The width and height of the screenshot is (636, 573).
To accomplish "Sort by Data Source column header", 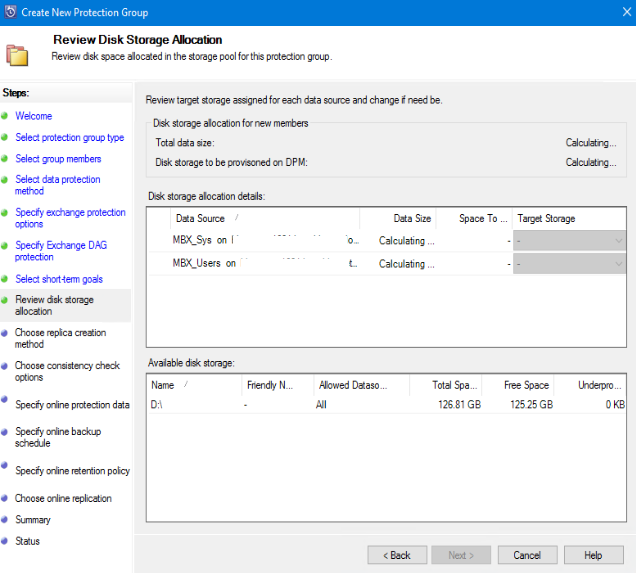I will [200, 218].
